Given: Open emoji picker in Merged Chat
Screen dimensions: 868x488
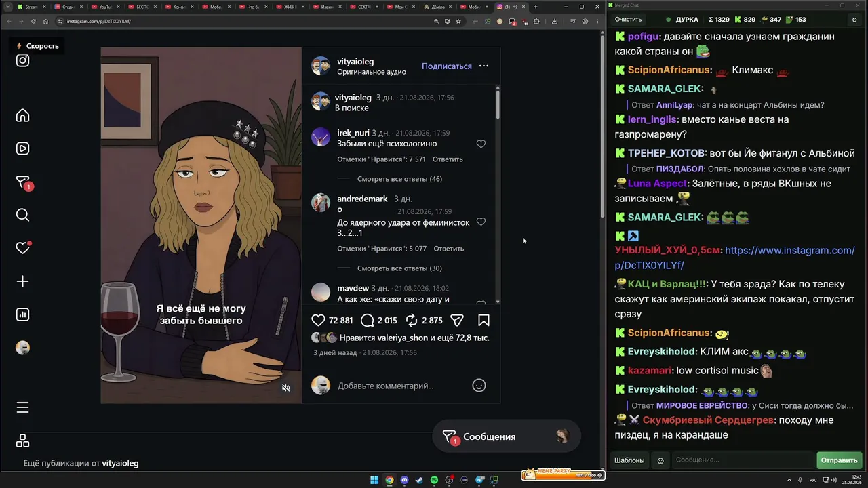Looking at the screenshot, I should (x=660, y=460).
